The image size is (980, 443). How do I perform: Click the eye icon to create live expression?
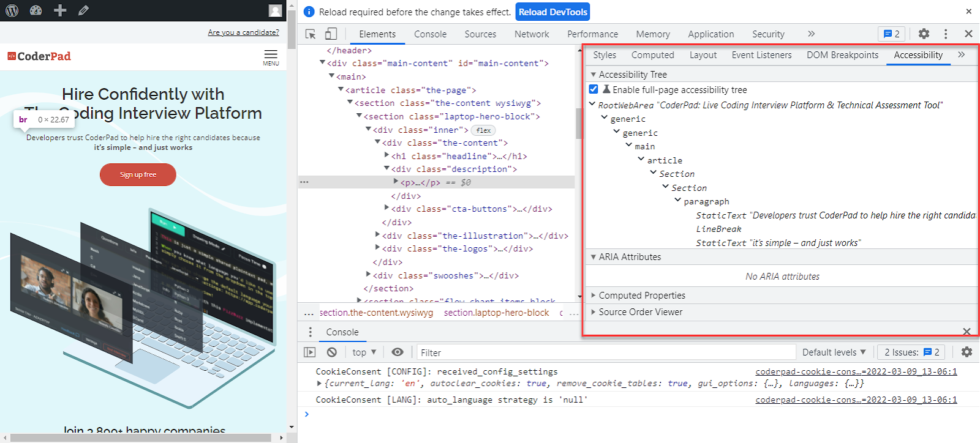[398, 352]
